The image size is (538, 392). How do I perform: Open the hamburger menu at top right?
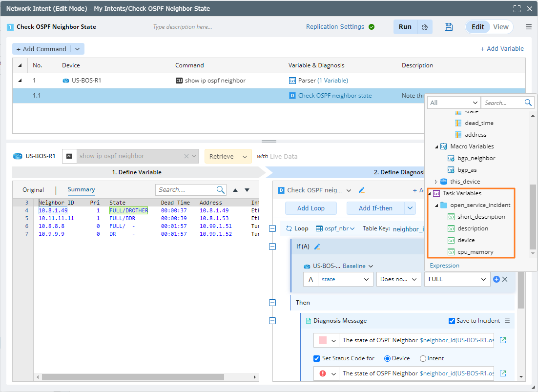[x=529, y=27]
